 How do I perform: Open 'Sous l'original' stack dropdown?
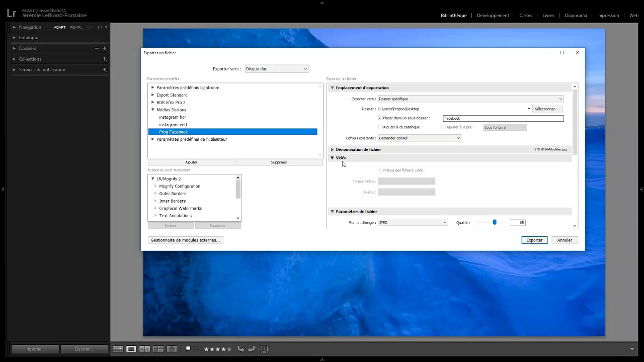click(x=505, y=127)
